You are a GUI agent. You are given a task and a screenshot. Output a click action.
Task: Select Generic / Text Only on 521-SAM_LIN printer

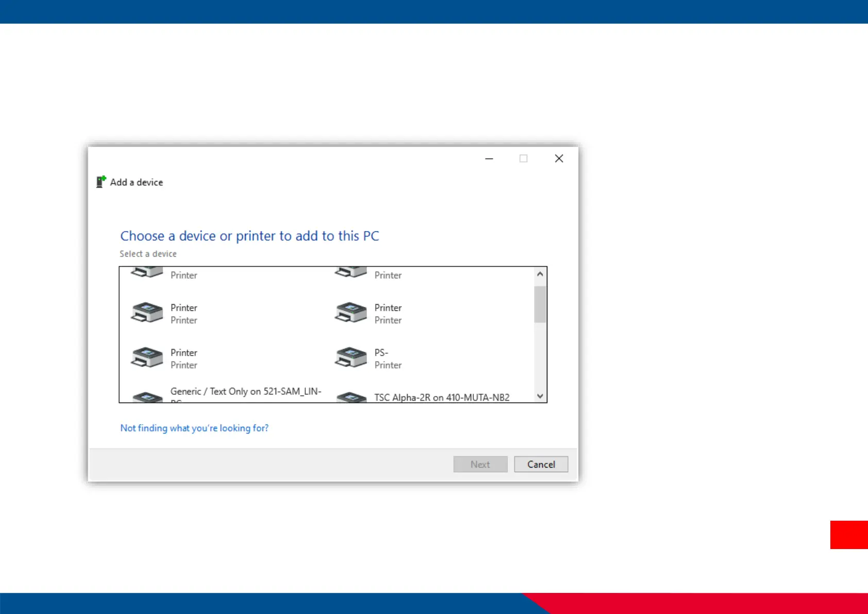click(x=227, y=395)
